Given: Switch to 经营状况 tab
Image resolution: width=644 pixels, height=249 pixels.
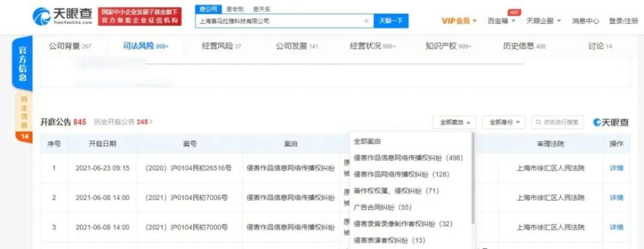Looking at the screenshot, I should click(372, 46).
